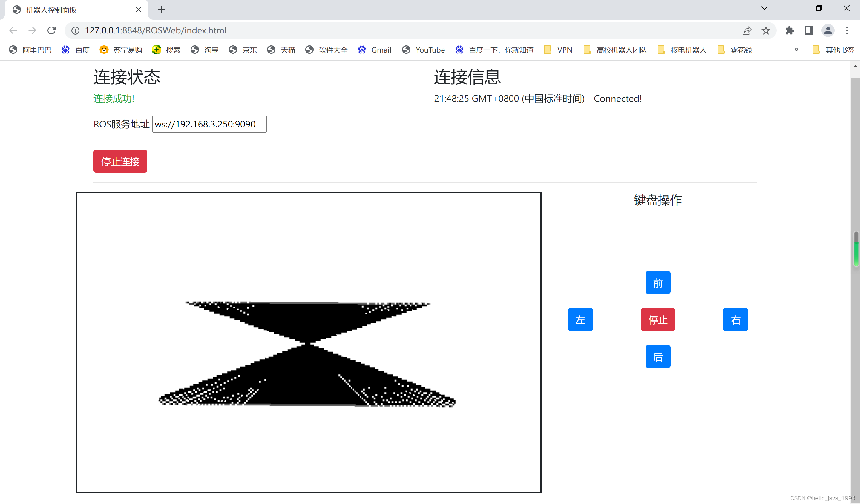Click the reload page icon
Image resolution: width=860 pixels, height=504 pixels.
point(52,30)
